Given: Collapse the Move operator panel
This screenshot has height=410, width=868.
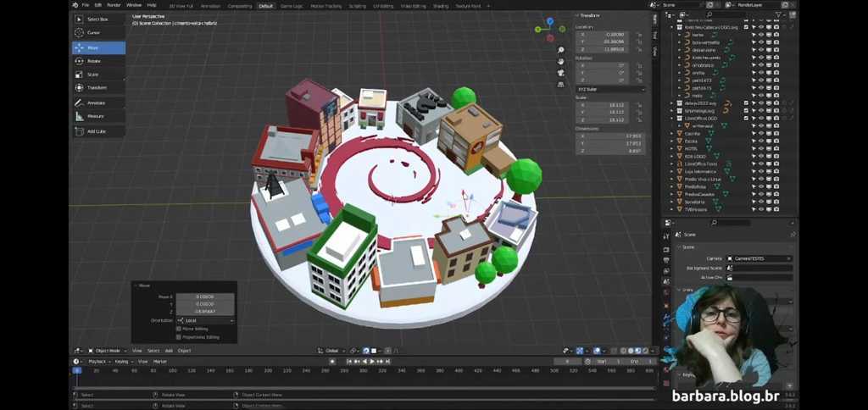Looking at the screenshot, I should 136,285.
